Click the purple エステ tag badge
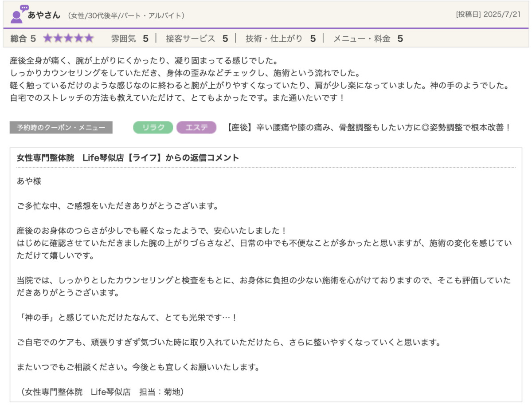 pos(196,128)
